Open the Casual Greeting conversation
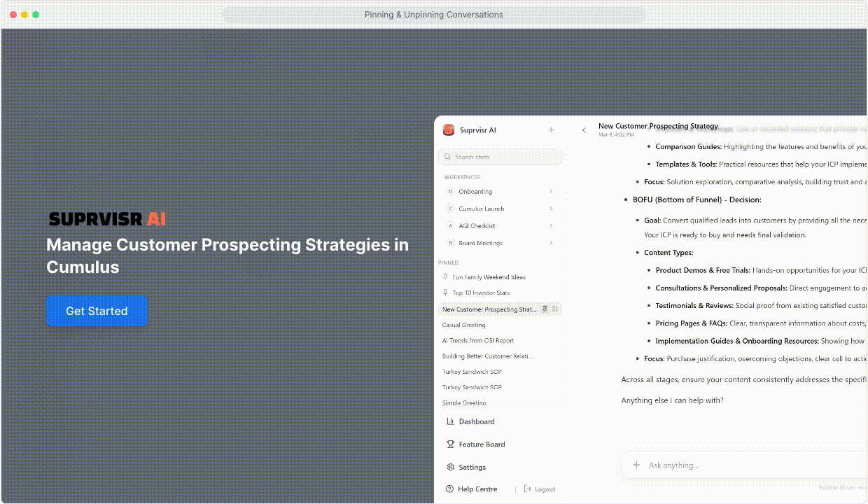Viewport: 868px width, 504px height. click(x=463, y=325)
